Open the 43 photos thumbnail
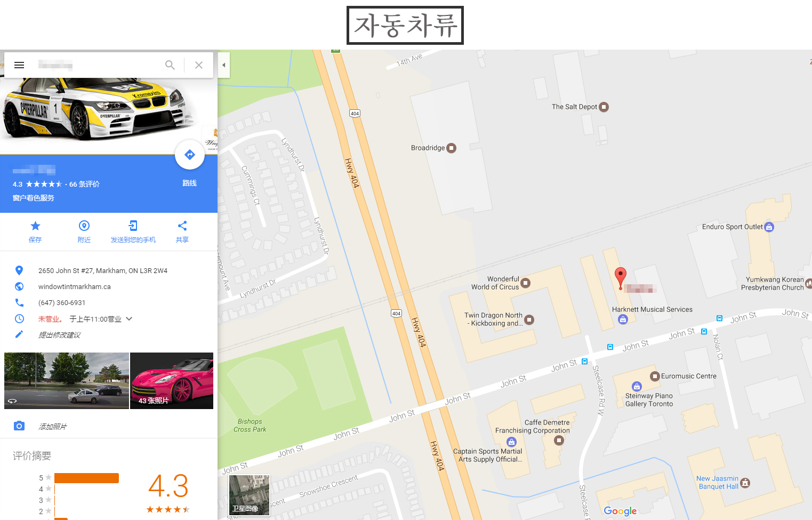 pyautogui.click(x=172, y=381)
